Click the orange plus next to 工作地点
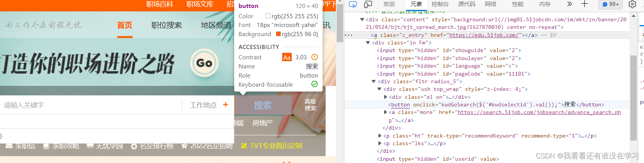Screen dimensions: 644x163 pyautogui.click(x=225, y=104)
